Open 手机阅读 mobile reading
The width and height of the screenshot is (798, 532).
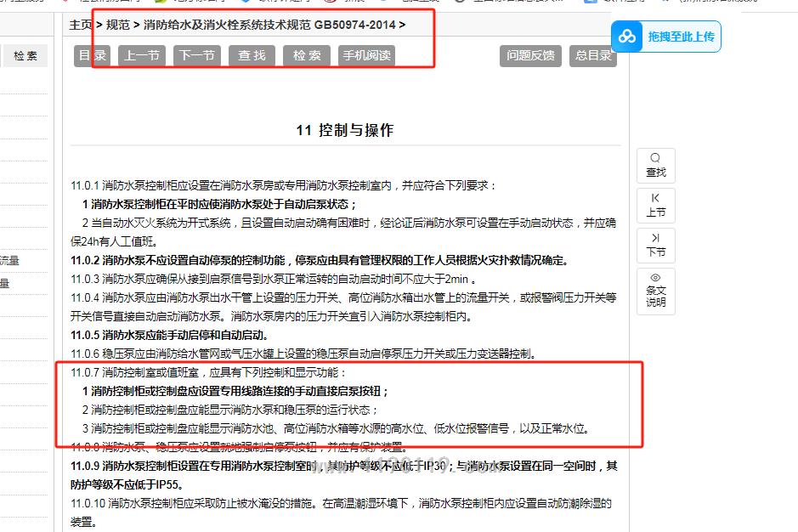[x=366, y=56]
